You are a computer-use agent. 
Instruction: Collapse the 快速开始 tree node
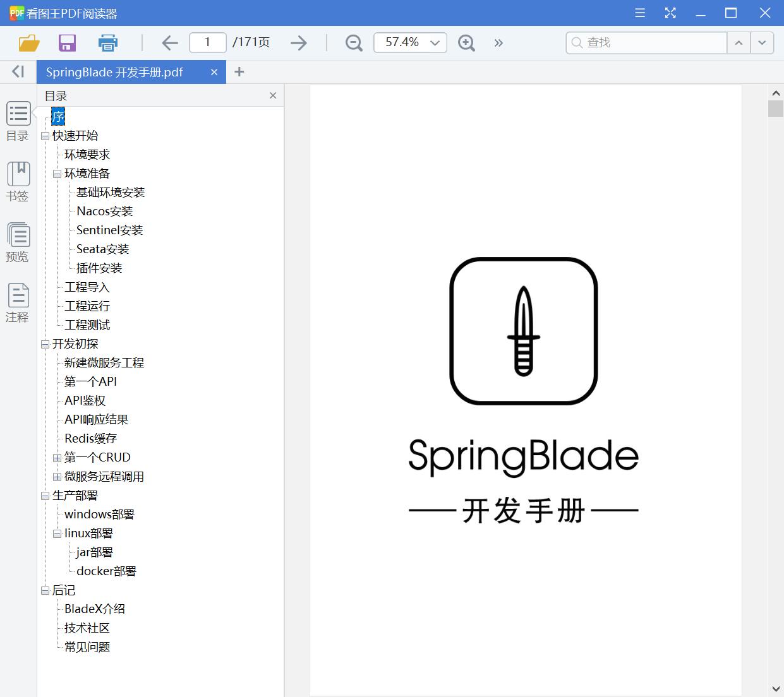(45, 136)
